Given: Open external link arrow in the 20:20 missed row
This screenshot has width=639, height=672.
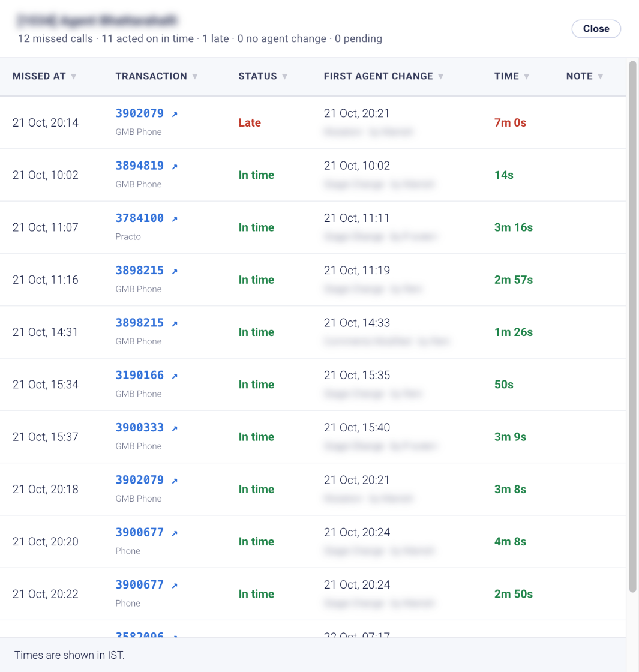Looking at the screenshot, I should click(x=175, y=533).
